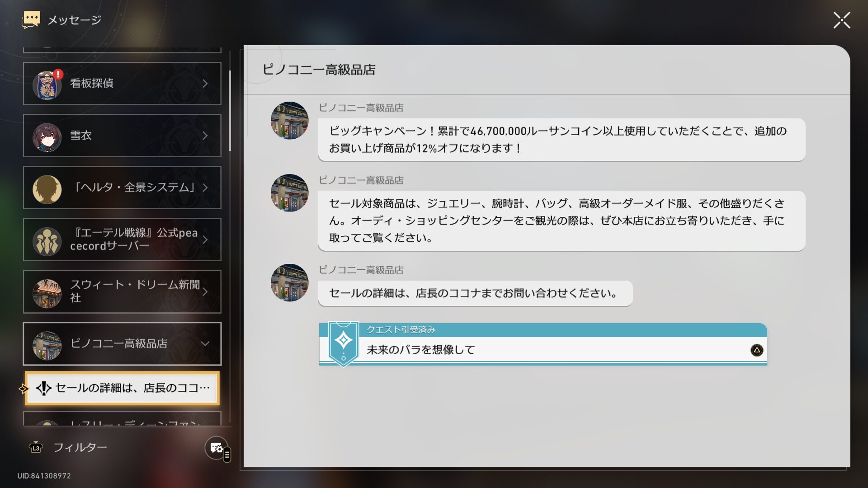The image size is (868, 488).
Task: Click エーテル戦線 server group avatar
Action: click(47, 241)
